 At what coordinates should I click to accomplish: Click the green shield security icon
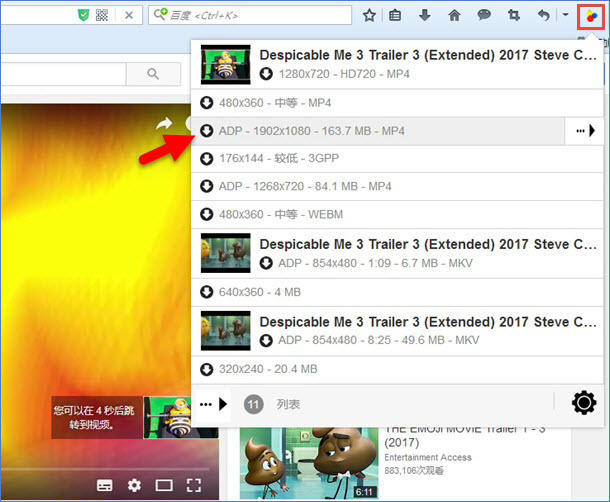(x=85, y=16)
